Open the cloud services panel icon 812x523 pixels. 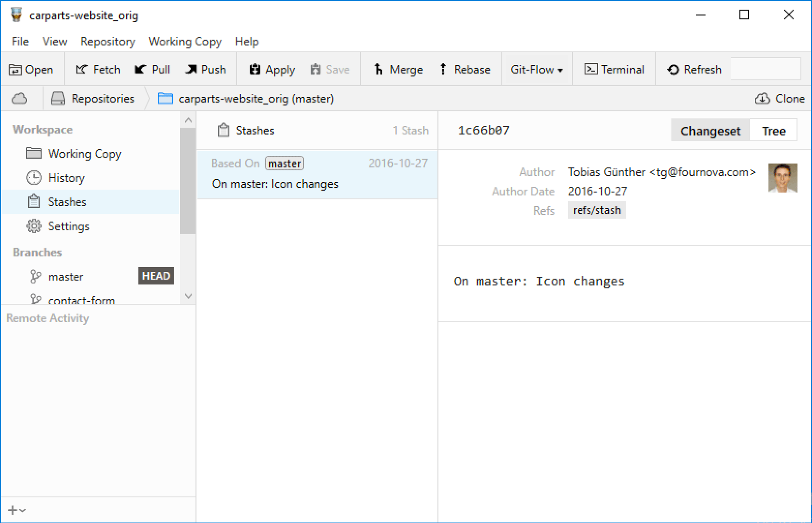tap(20, 98)
